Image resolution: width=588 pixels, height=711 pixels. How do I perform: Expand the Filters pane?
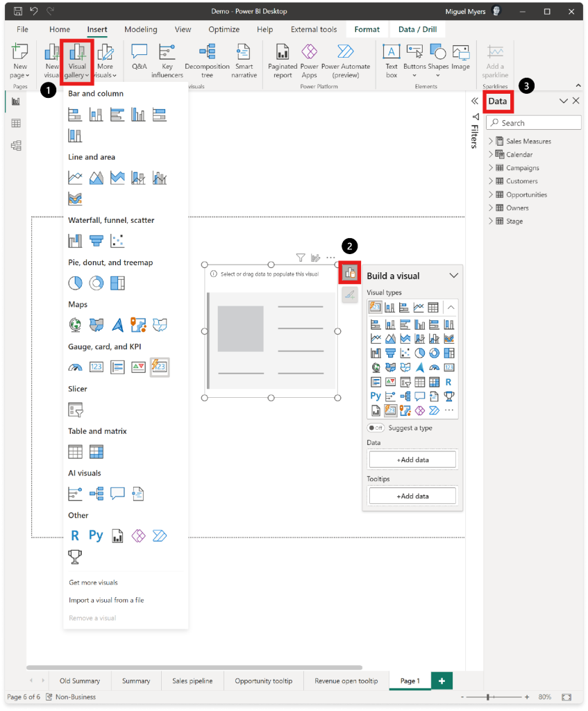[x=474, y=101]
